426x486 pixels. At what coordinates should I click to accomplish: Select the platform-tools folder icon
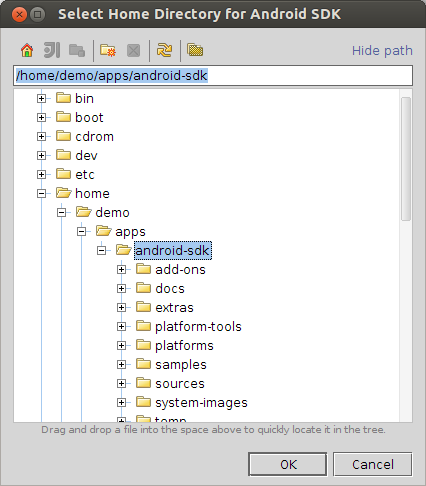point(143,326)
